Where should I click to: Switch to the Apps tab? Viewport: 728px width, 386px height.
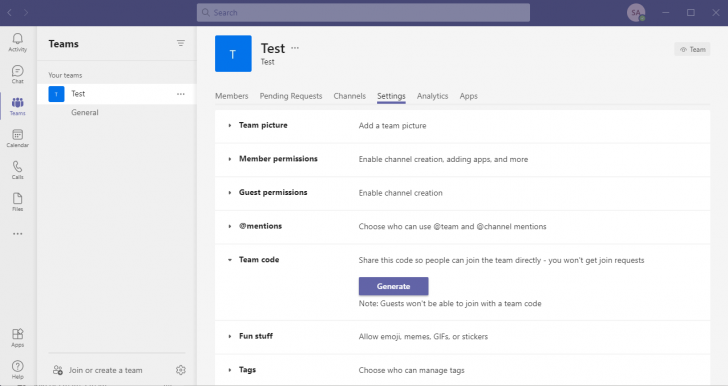click(468, 96)
